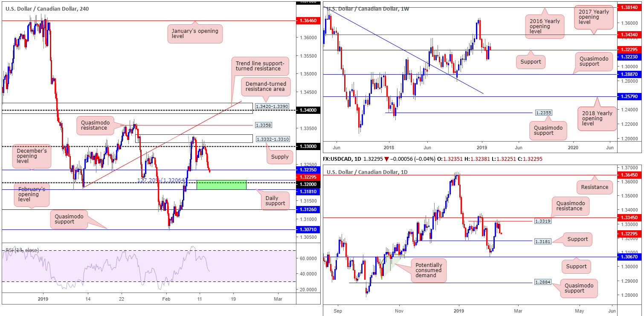Select the 1.36450 price label on daily chart

pos(630,175)
